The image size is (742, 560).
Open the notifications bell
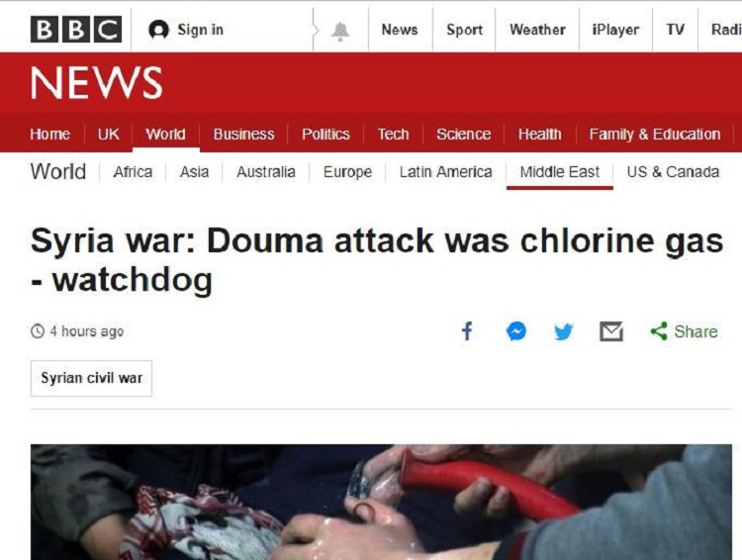tap(339, 32)
